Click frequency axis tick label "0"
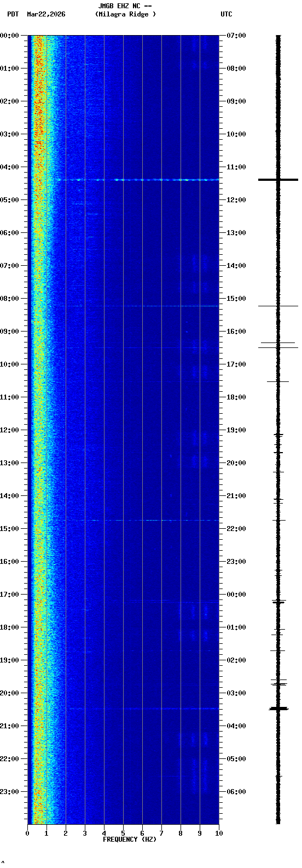Viewport: 302px width, 868px height. [27, 833]
